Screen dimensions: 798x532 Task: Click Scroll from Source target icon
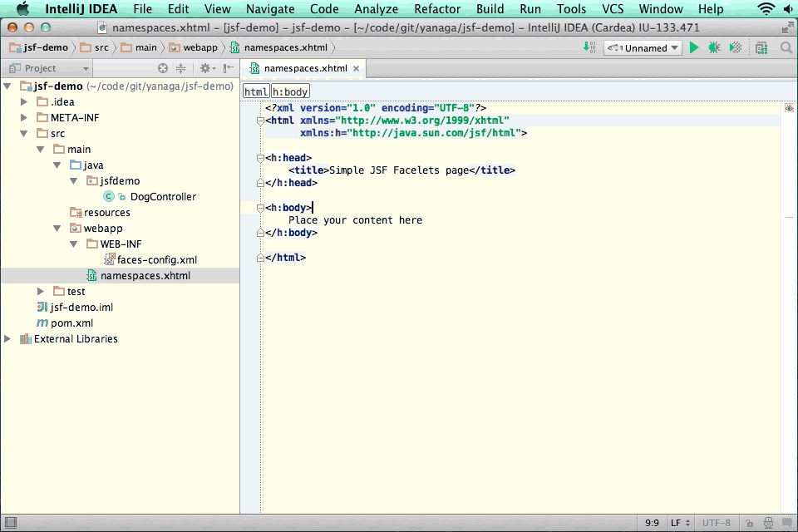163,67
